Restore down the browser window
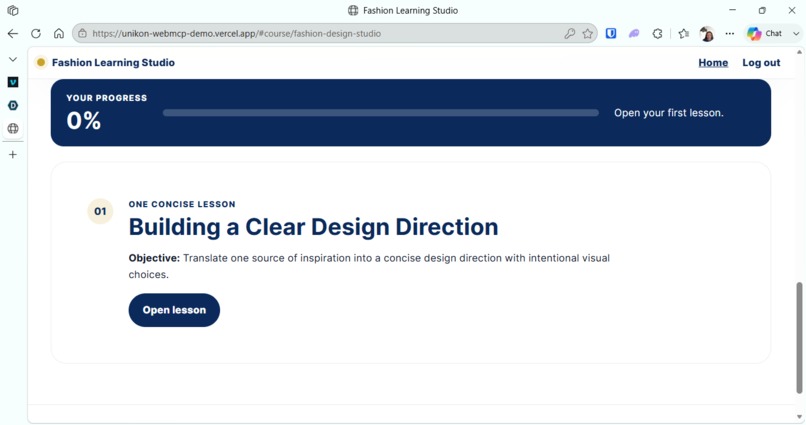Viewport: 806px width, 425px height. (762, 10)
